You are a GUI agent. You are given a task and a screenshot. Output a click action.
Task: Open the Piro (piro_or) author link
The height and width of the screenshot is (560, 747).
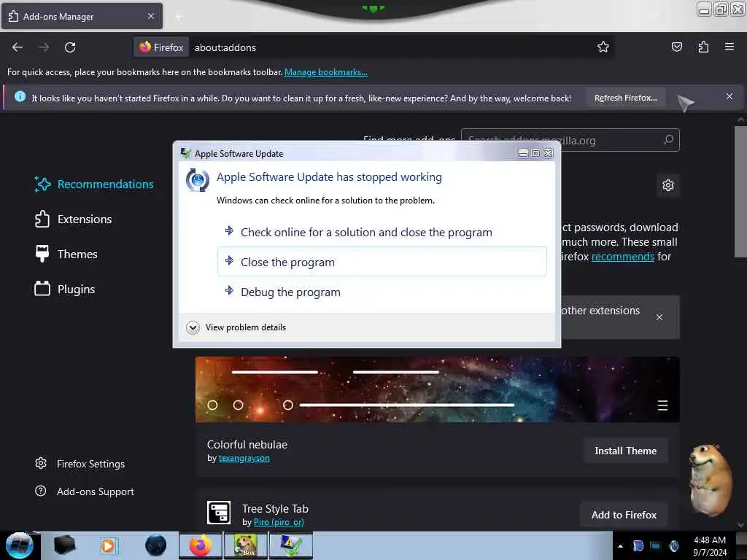click(x=279, y=522)
